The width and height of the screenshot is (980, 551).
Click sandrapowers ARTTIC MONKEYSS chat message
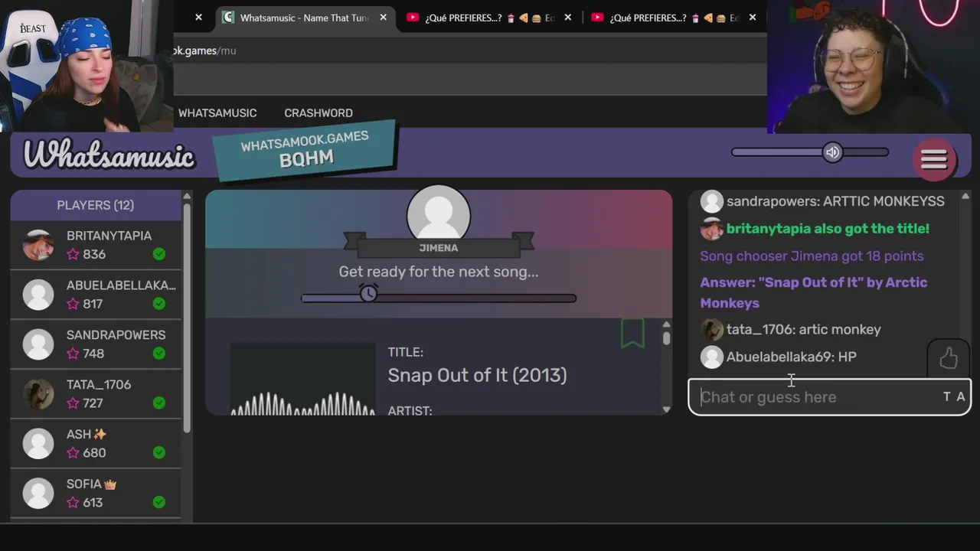835,201
